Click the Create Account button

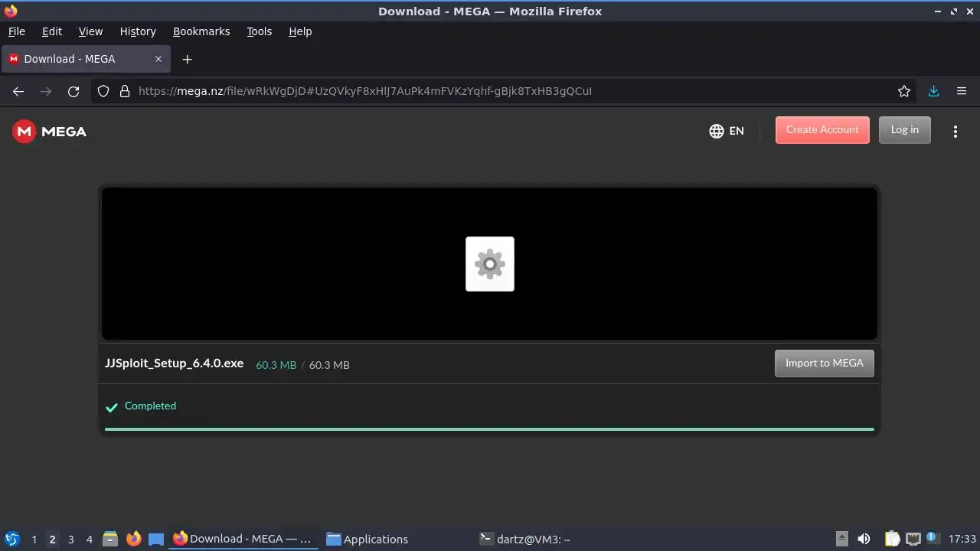[822, 130]
